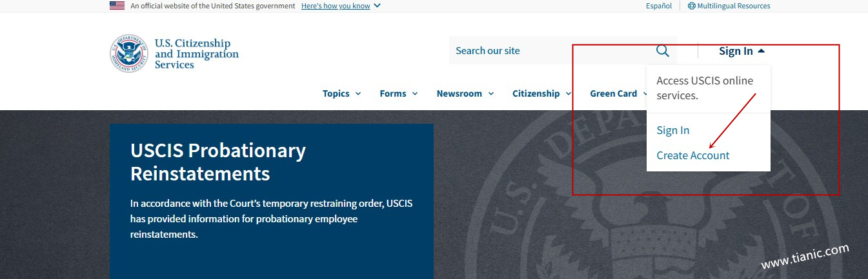Expand the chevron next to Topics

(x=358, y=93)
